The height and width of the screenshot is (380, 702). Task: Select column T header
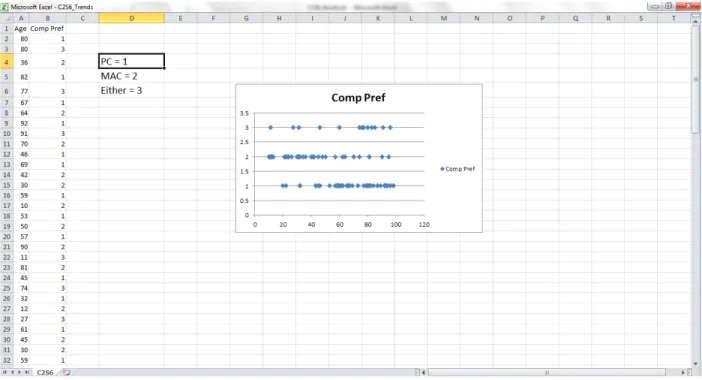point(674,18)
